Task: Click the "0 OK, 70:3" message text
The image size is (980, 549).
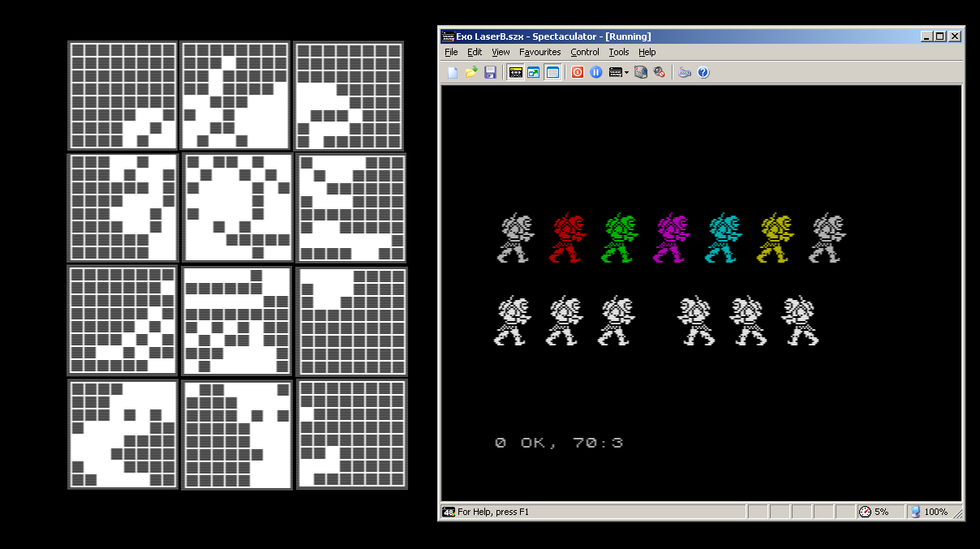Action: point(559,443)
